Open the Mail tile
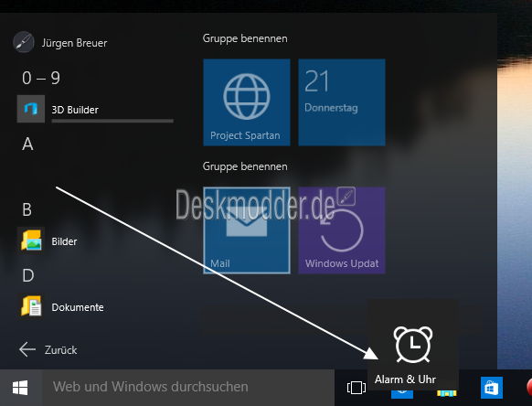Screen dimensions: 532x406 click(x=247, y=230)
